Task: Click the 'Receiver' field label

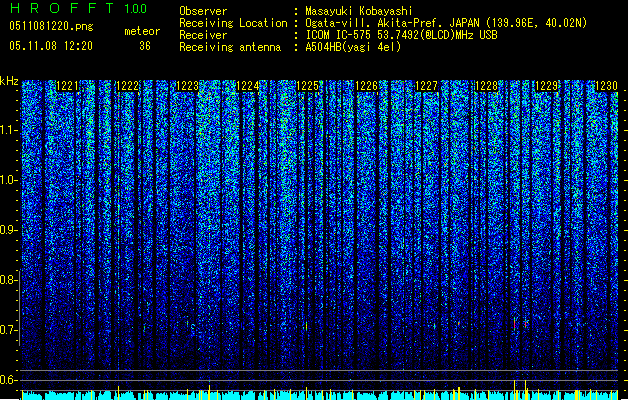Action: pyautogui.click(x=203, y=35)
